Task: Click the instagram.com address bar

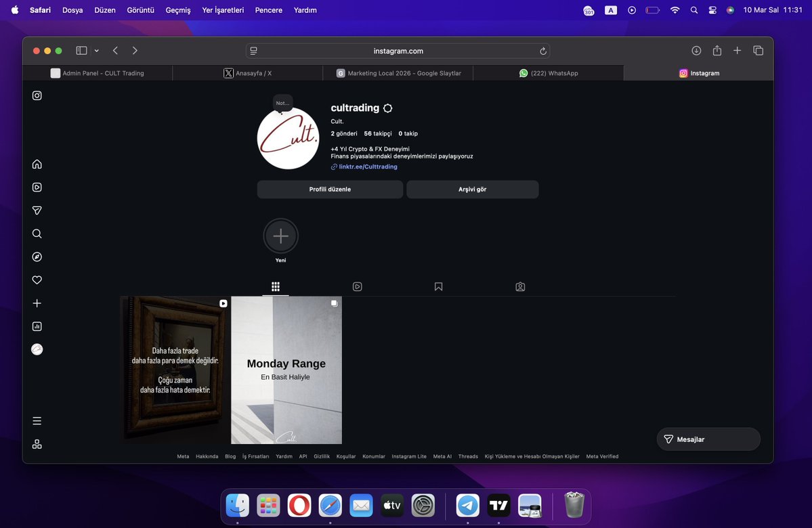Action: coord(398,51)
